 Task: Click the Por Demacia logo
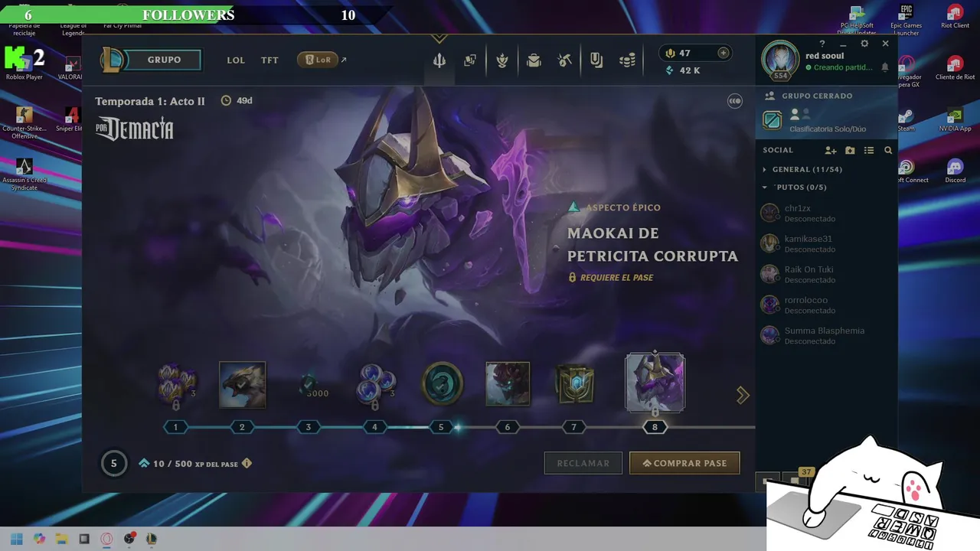[135, 129]
